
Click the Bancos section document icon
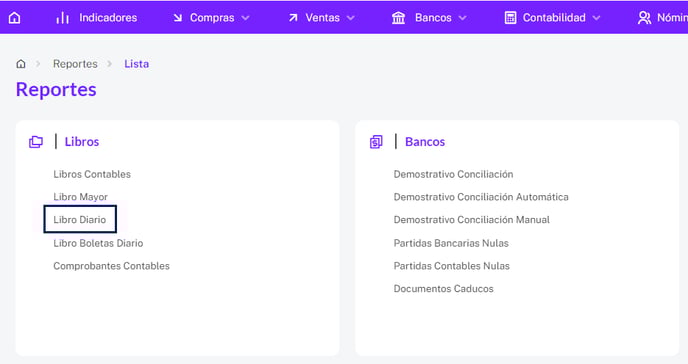(376, 142)
